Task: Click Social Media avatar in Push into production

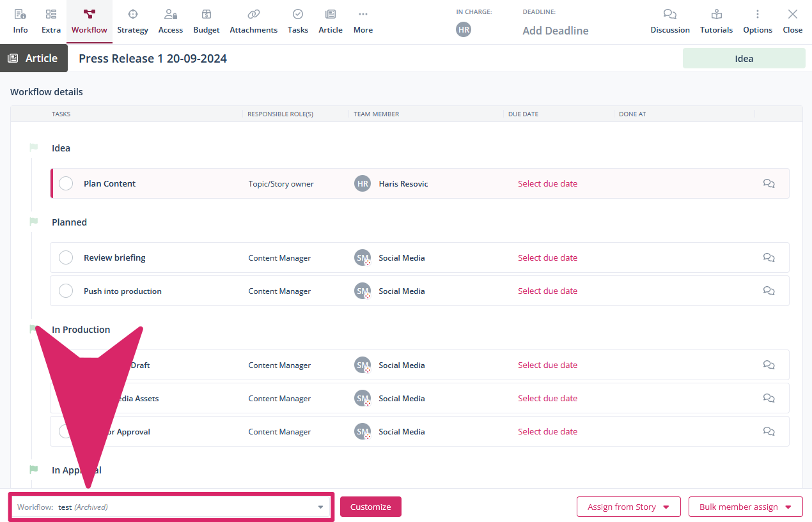Action: [363, 291]
